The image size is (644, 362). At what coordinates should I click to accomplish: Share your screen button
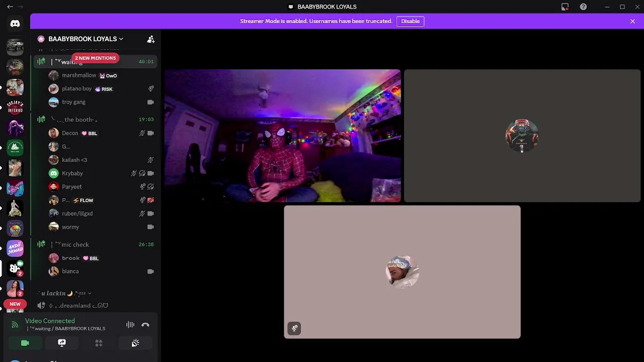62,343
